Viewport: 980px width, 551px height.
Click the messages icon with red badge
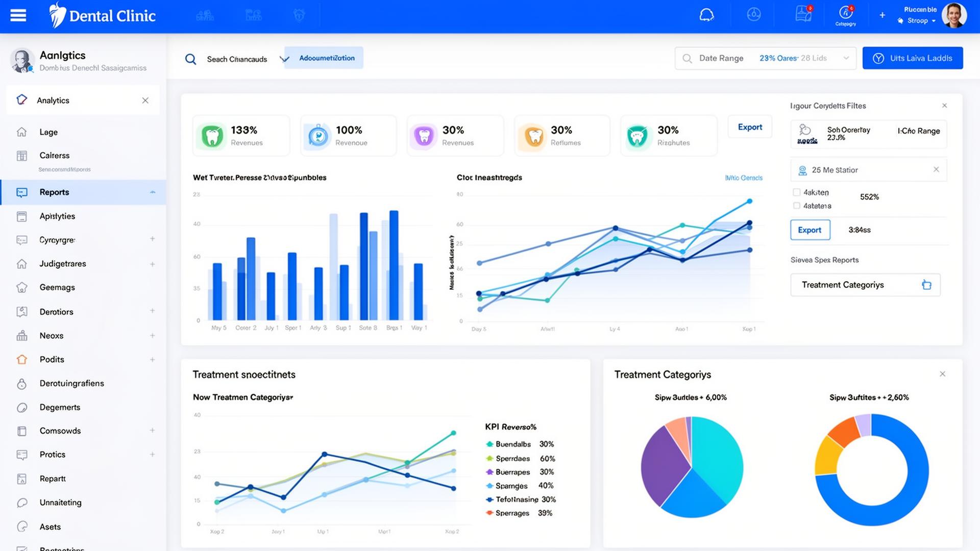804,14
